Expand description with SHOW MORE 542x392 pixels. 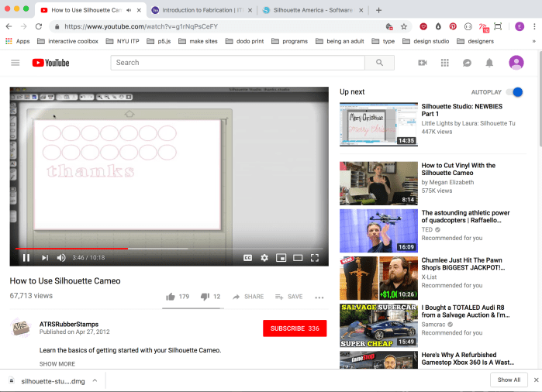tap(57, 363)
